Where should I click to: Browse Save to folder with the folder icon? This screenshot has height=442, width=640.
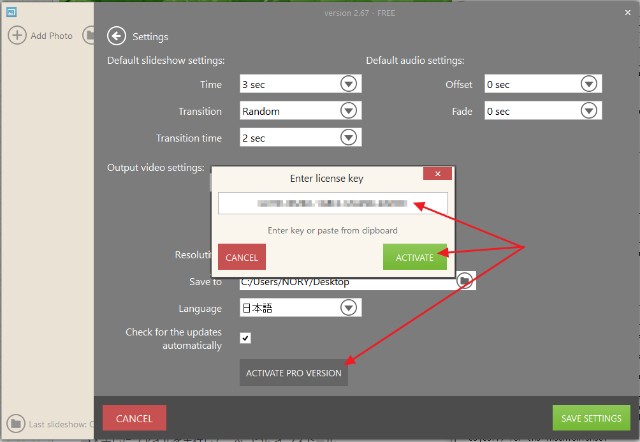coord(464,281)
